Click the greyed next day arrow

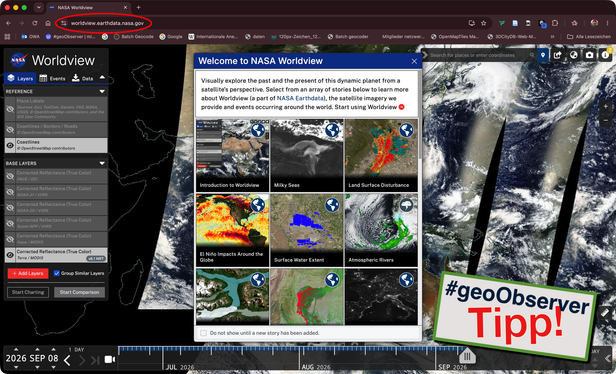coord(82,359)
